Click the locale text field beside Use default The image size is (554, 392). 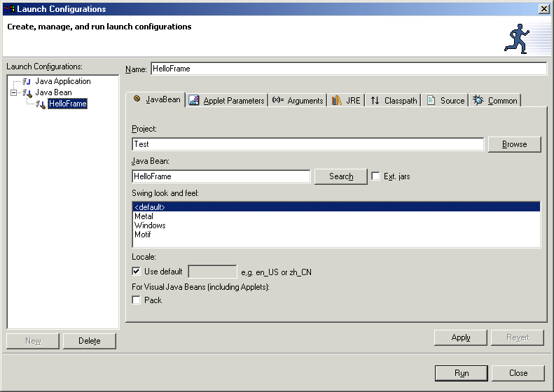coord(212,272)
